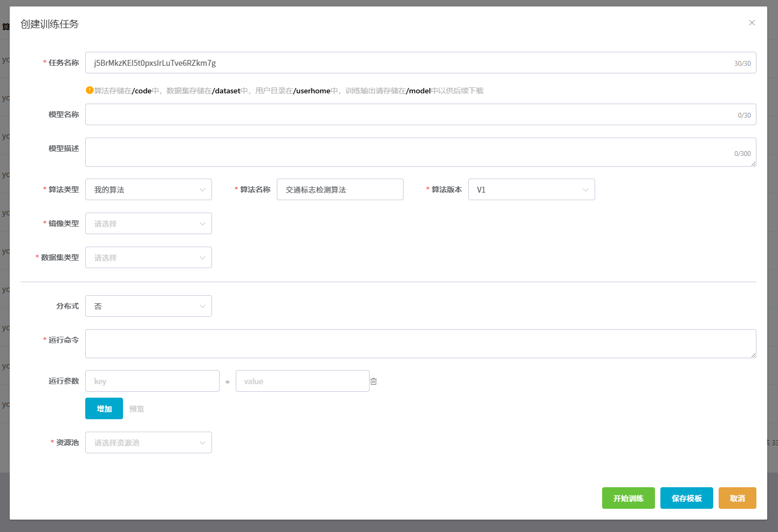This screenshot has width=778, height=532.
Task: Open the 资源池 selection dropdown
Action: (148, 442)
